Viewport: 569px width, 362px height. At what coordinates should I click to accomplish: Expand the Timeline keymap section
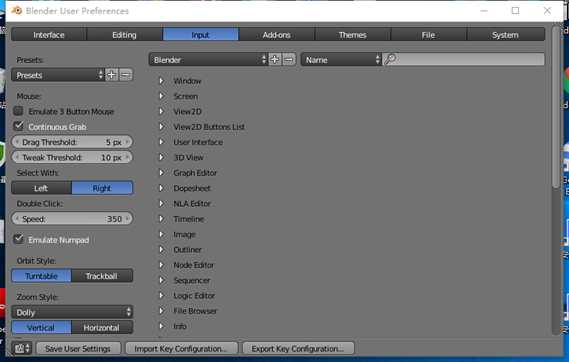click(161, 219)
